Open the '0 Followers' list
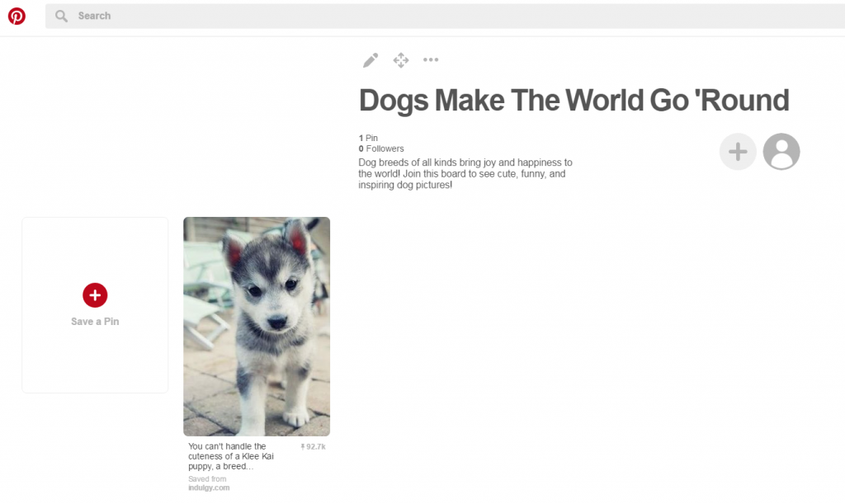The height and width of the screenshot is (504, 845). [x=381, y=148]
